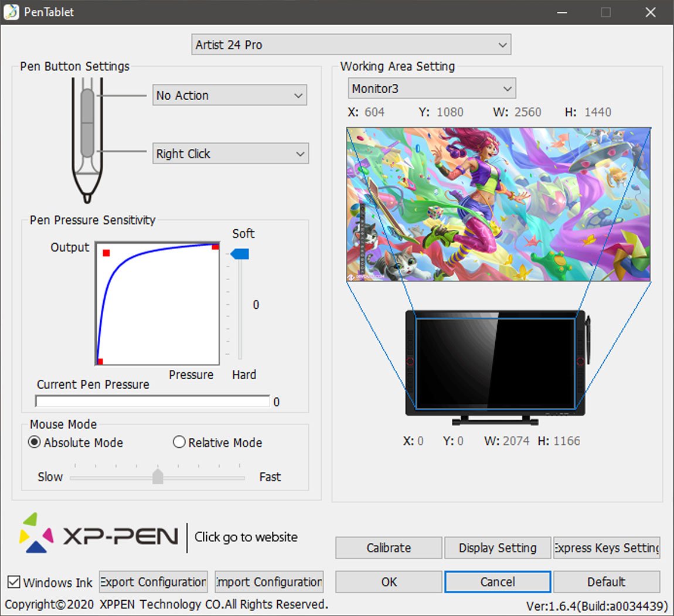Select Relative Mode radio button
Image resolution: width=674 pixels, height=616 pixels.
point(179,442)
